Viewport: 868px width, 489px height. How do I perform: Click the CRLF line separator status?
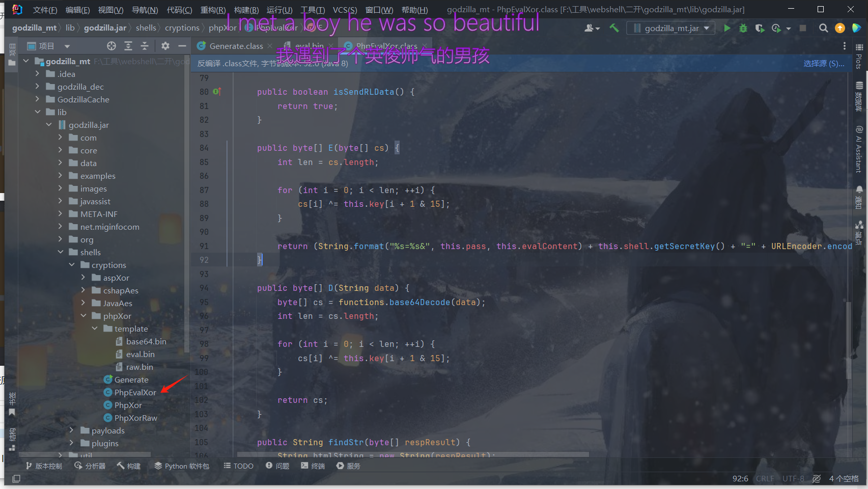(x=765, y=479)
